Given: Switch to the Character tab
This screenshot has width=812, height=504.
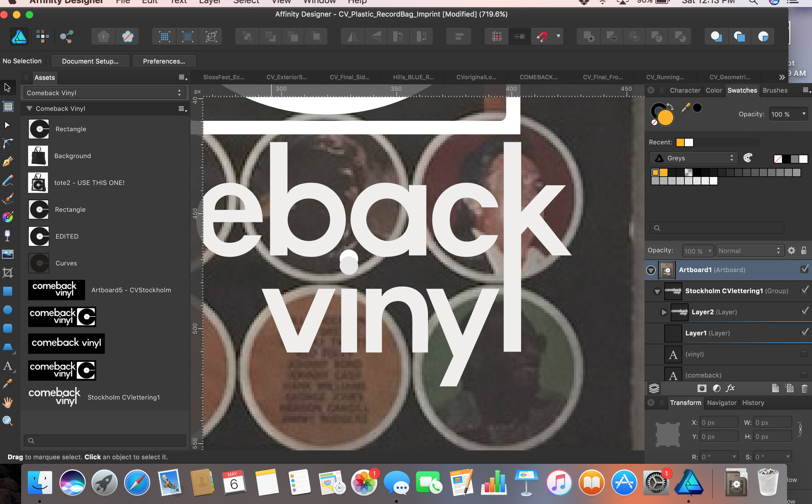Looking at the screenshot, I should [x=685, y=90].
